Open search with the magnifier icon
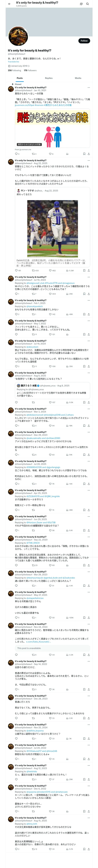 click(x=87, y=4)
